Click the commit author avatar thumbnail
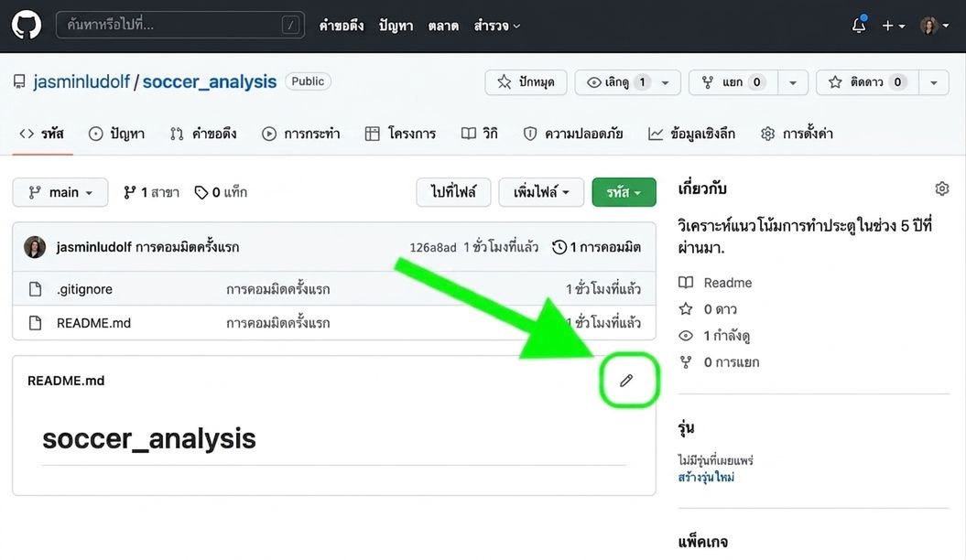Screen dimensions: 966x560 click(35, 247)
